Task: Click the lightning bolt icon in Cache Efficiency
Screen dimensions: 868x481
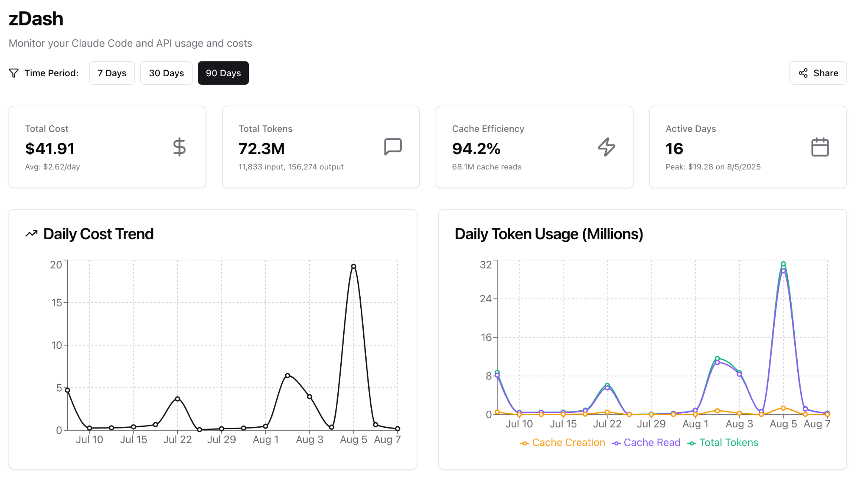Action: click(x=606, y=147)
